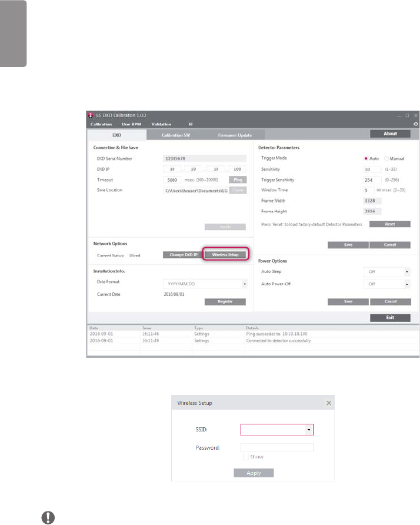Click the 'Wired' current status text
The height and width of the screenshot is (525, 420).
click(x=135, y=255)
